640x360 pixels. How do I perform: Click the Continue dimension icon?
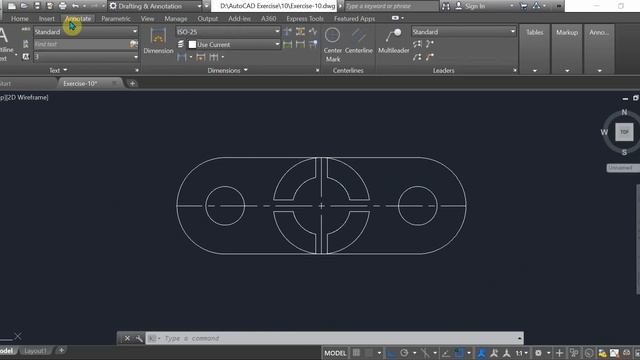(213, 57)
